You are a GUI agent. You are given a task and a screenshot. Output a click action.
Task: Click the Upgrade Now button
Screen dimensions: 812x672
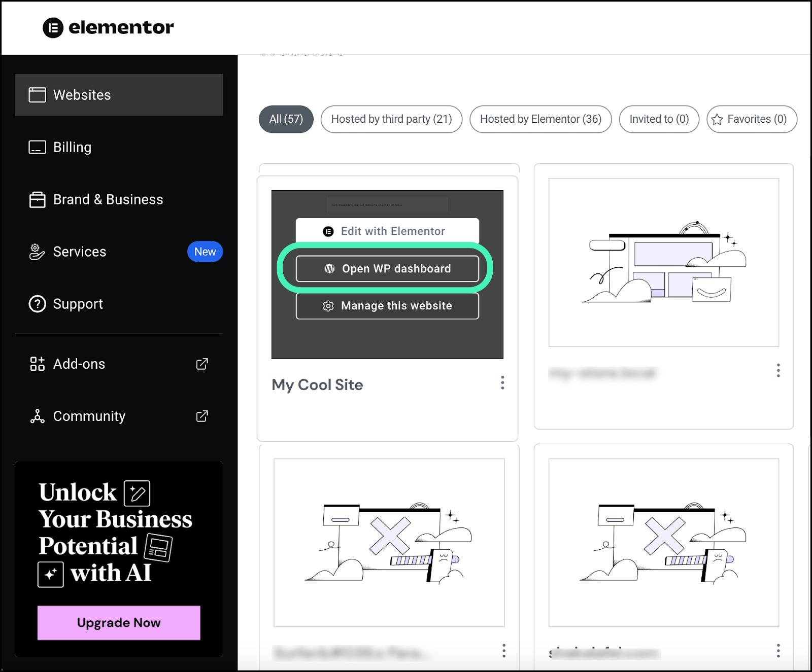coord(119,623)
